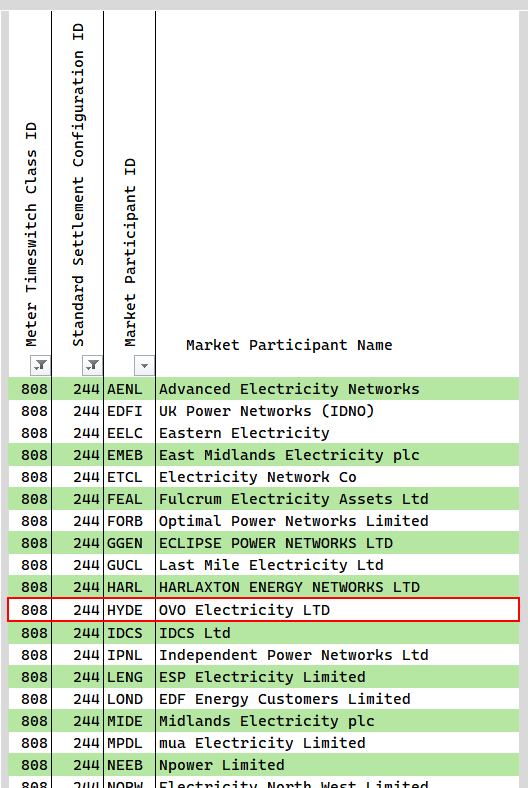Select the 808 cell in ETCL row
This screenshot has height=788, width=528.
(30, 477)
